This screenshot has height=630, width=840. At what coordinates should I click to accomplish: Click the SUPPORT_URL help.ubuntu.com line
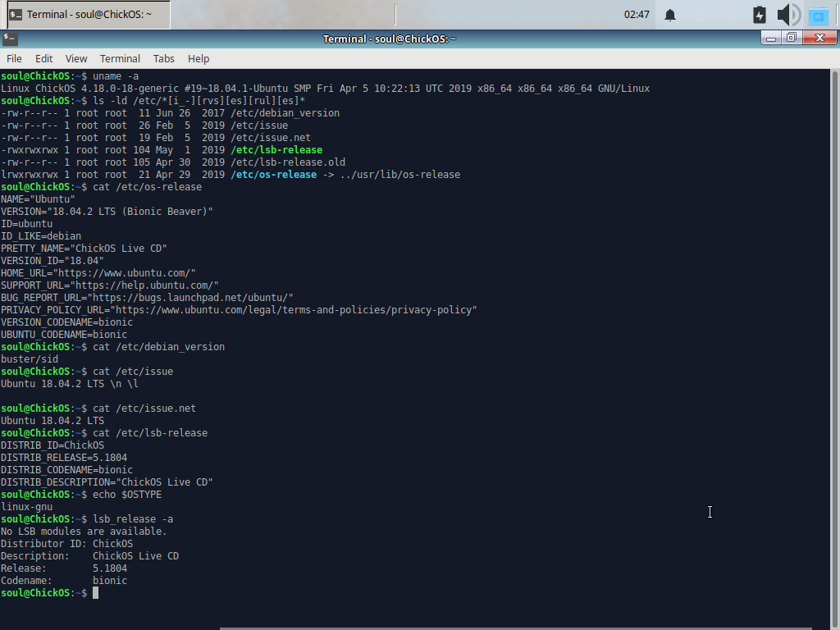(110, 285)
